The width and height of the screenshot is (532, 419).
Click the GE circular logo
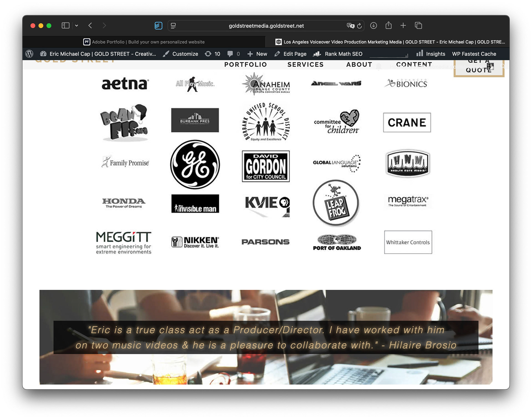(x=195, y=164)
